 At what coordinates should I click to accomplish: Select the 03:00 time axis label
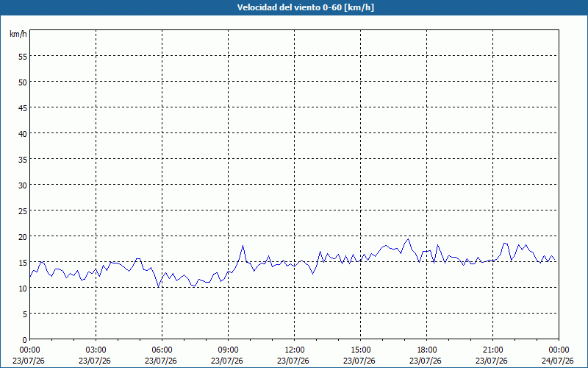coord(96,350)
